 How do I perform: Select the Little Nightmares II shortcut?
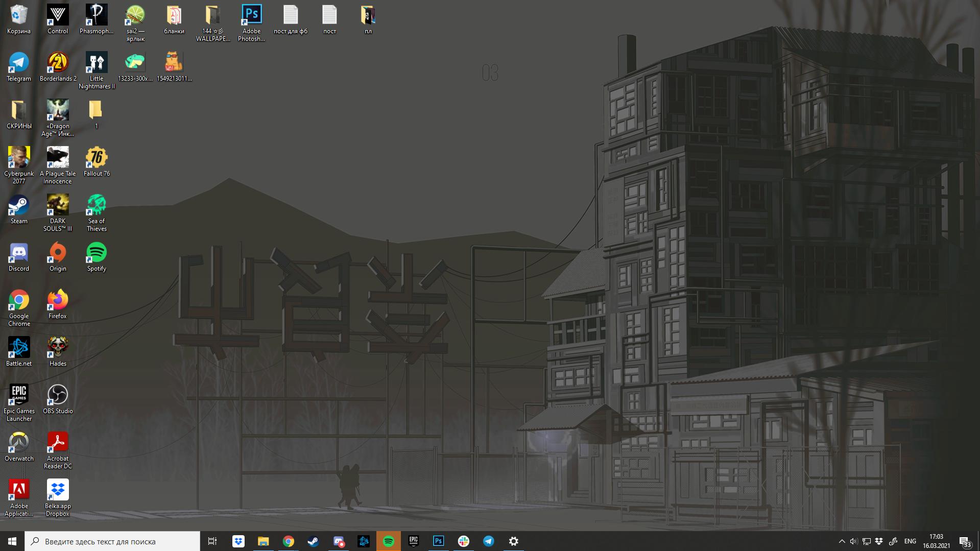click(97, 71)
